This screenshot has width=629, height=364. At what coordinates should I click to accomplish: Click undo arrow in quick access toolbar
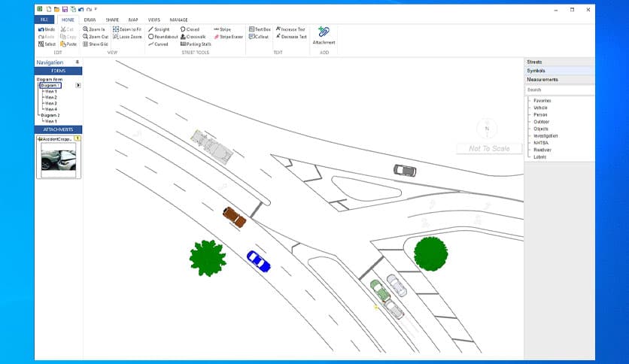click(x=81, y=9)
